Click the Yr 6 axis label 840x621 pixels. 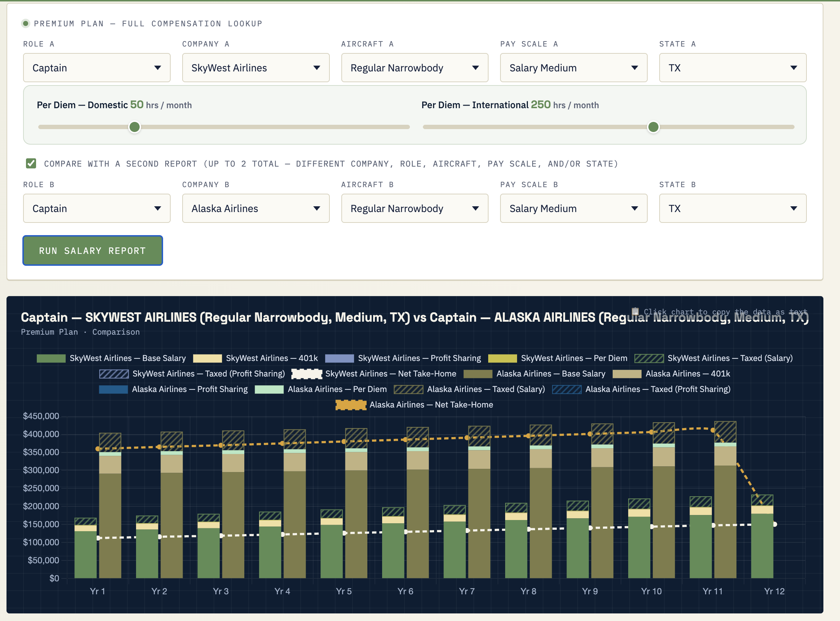coord(405,591)
